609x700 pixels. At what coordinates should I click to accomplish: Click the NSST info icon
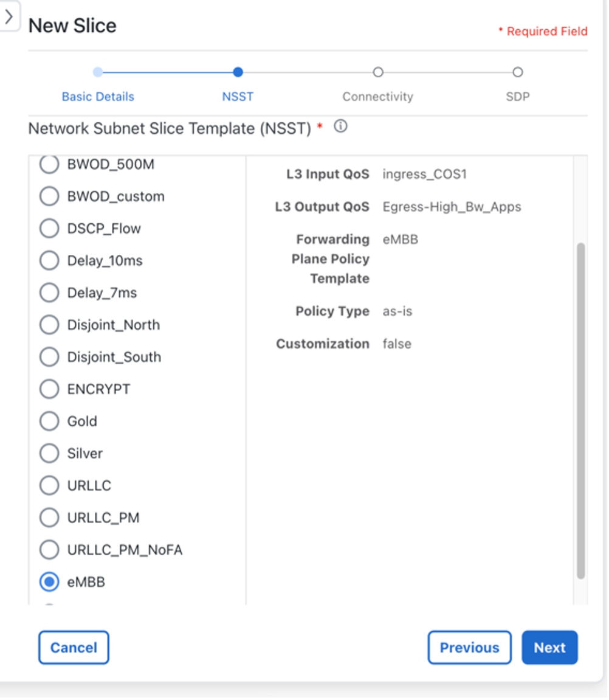tap(341, 127)
